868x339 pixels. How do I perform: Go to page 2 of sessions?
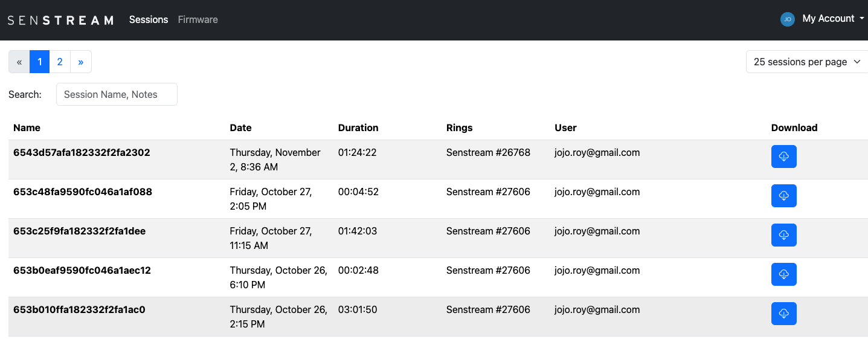[60, 62]
